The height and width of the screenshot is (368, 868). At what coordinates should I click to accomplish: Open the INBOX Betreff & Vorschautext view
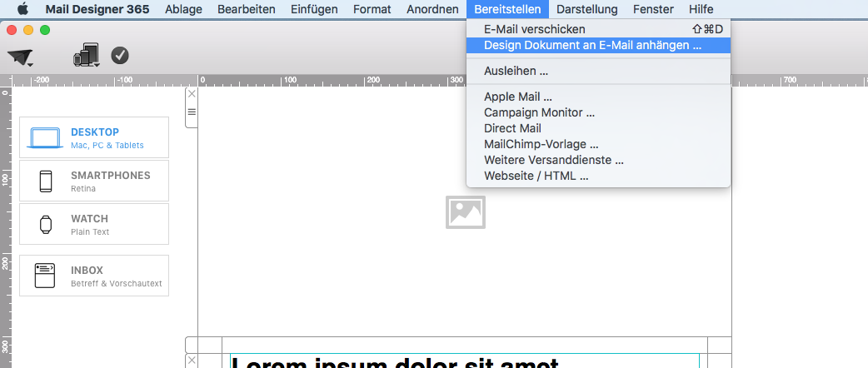94,276
